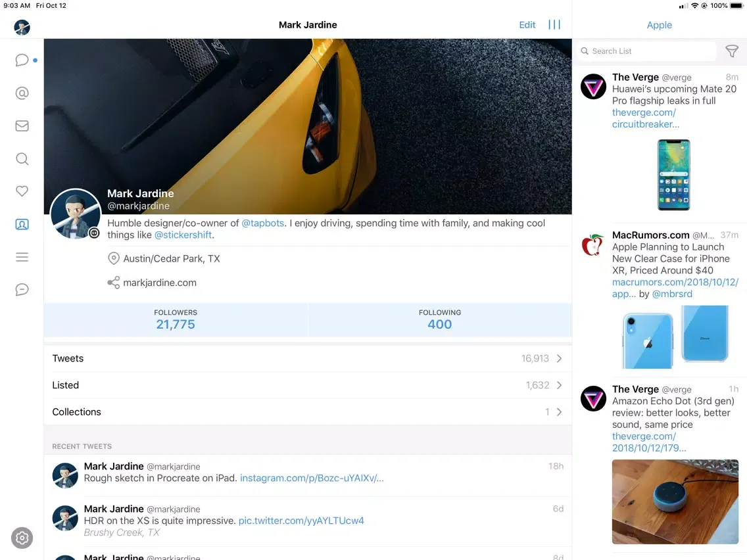Open the Huawei Mate 20 phone image

click(673, 175)
